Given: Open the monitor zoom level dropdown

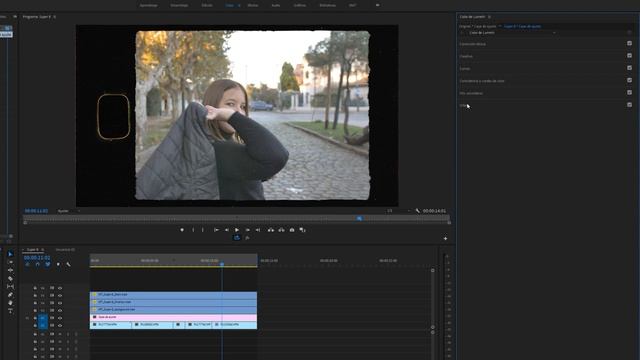Looking at the screenshot, I should (x=69, y=211).
